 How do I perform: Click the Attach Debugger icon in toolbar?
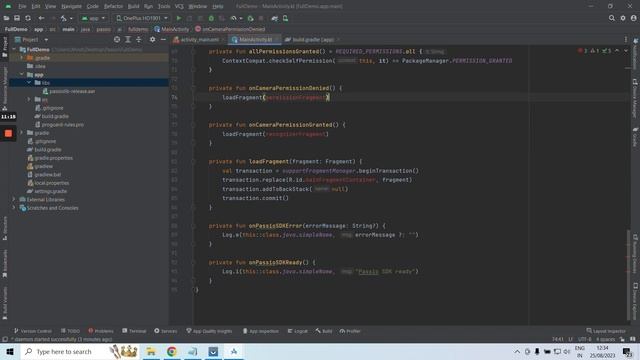pos(250,18)
